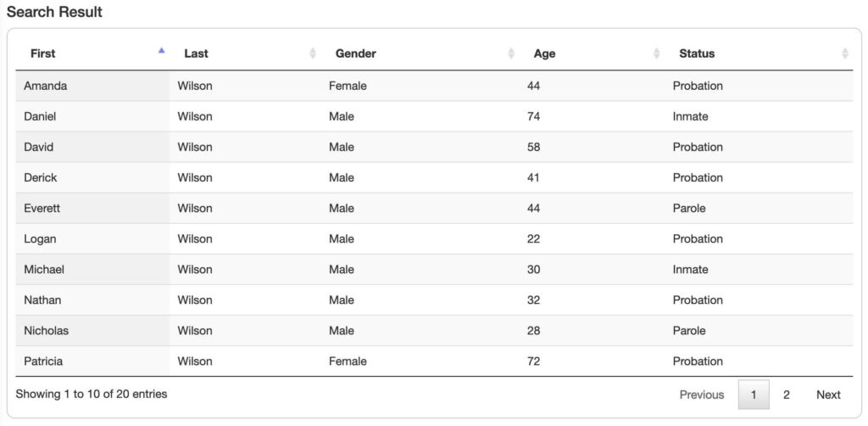Click the First column sort arrow icon
This screenshot has width=868, height=426.
[x=161, y=53]
